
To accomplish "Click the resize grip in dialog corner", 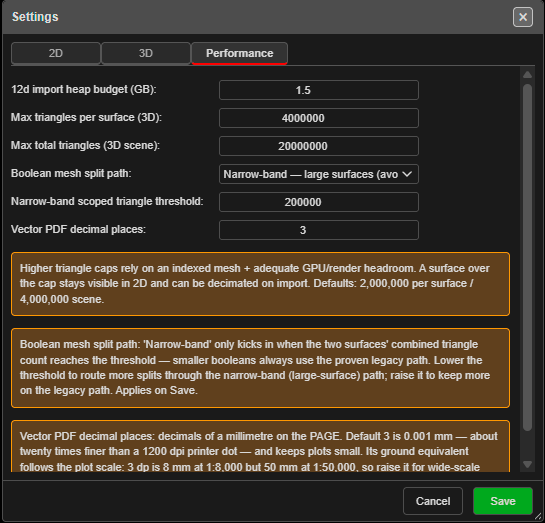I will (x=539, y=517).
